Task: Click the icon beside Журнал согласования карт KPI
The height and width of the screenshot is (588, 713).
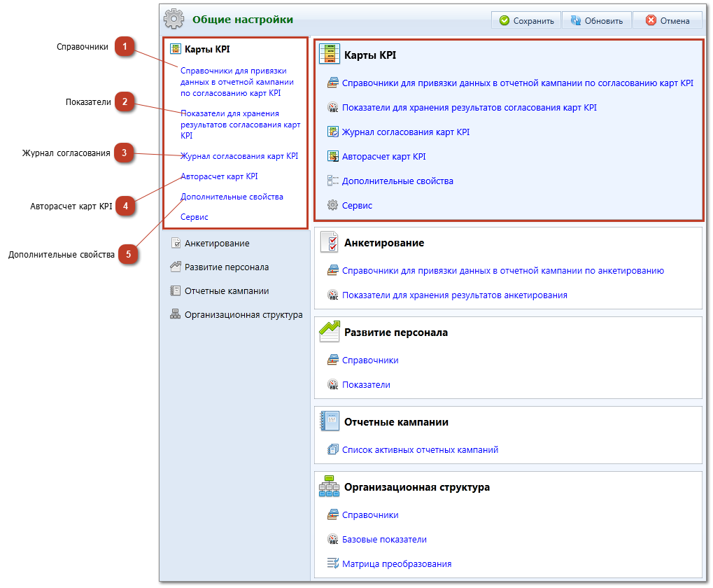Action: point(333,132)
